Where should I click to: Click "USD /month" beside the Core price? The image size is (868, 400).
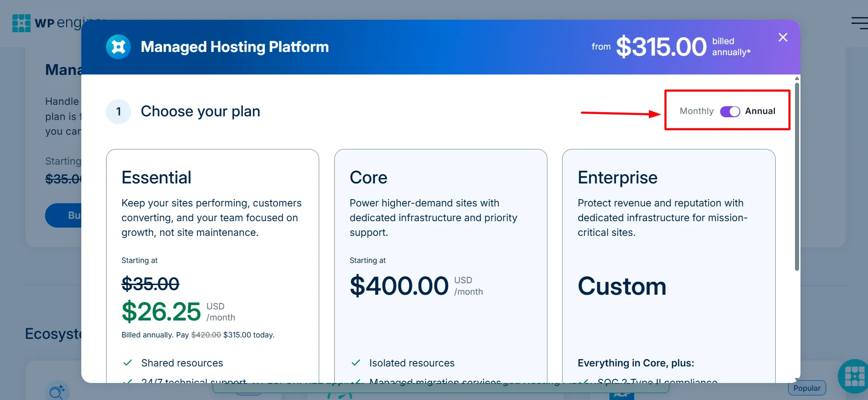coord(468,286)
